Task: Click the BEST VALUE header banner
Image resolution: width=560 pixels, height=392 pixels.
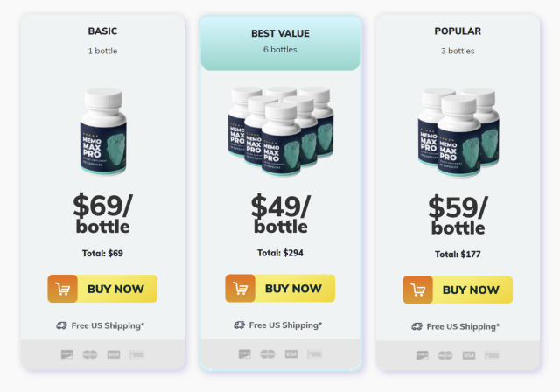Action: pyautogui.click(x=280, y=43)
